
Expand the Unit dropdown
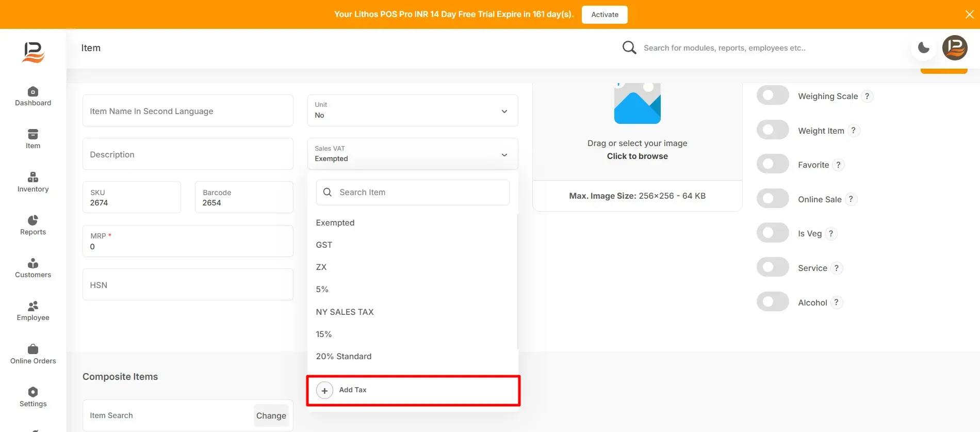(413, 110)
